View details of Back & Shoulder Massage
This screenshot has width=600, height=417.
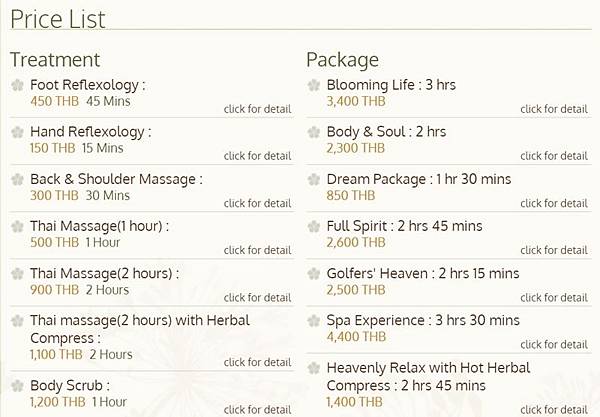tap(258, 204)
